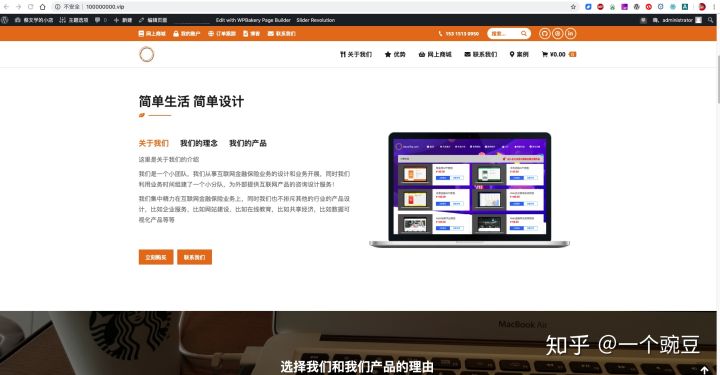The image size is (720, 375).
Task: Click the orange 立刻购买 button
Action: (156, 257)
